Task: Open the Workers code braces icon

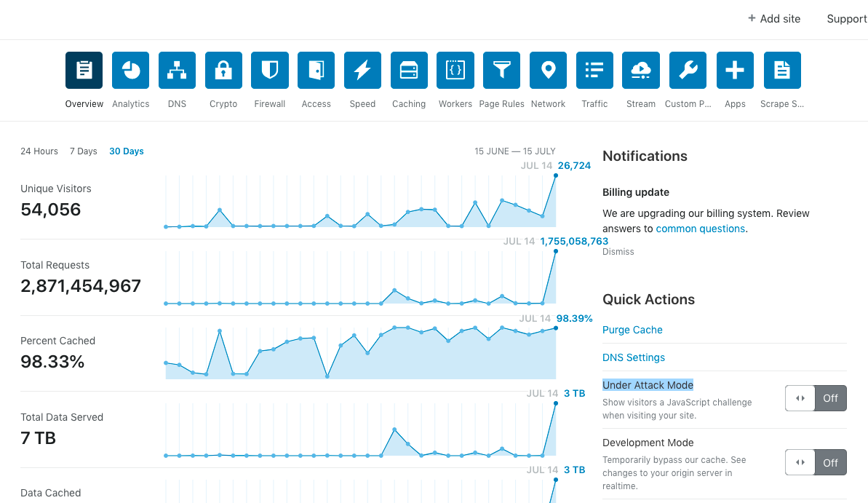Action: pyautogui.click(x=455, y=71)
